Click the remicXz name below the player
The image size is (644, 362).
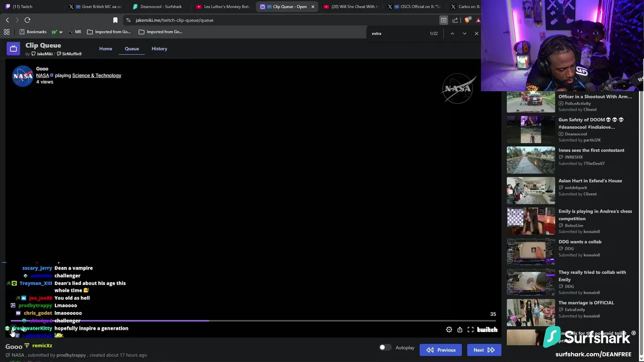(42, 346)
